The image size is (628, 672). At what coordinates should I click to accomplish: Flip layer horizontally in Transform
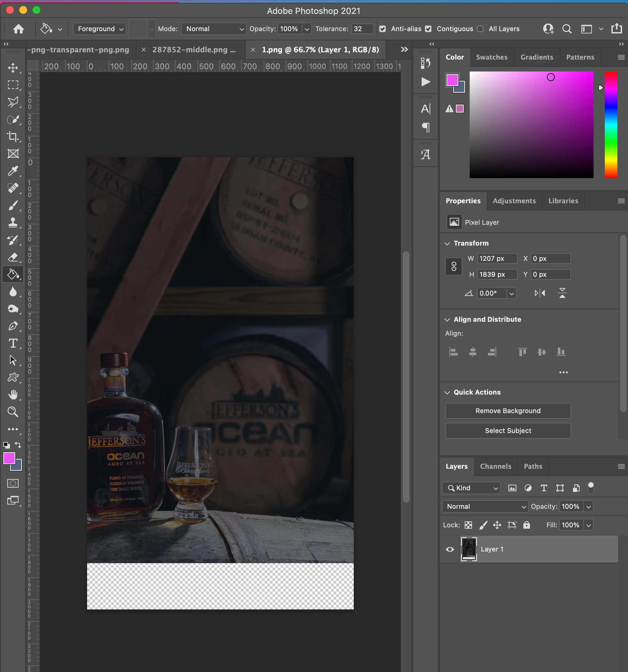[540, 293]
